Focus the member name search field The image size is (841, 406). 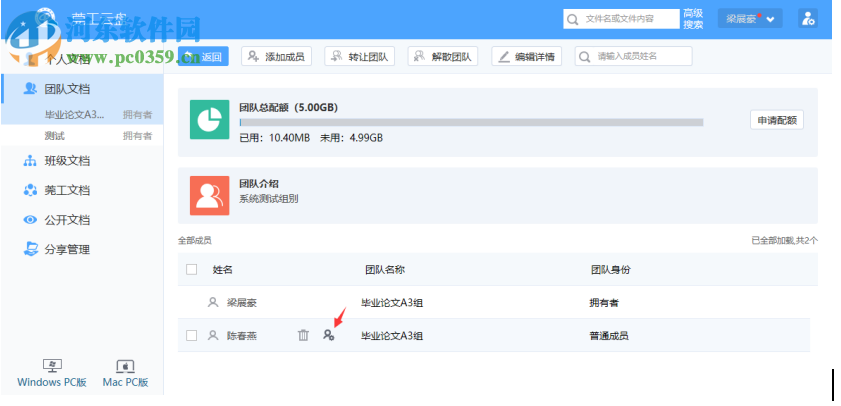pyautogui.click(x=633, y=56)
